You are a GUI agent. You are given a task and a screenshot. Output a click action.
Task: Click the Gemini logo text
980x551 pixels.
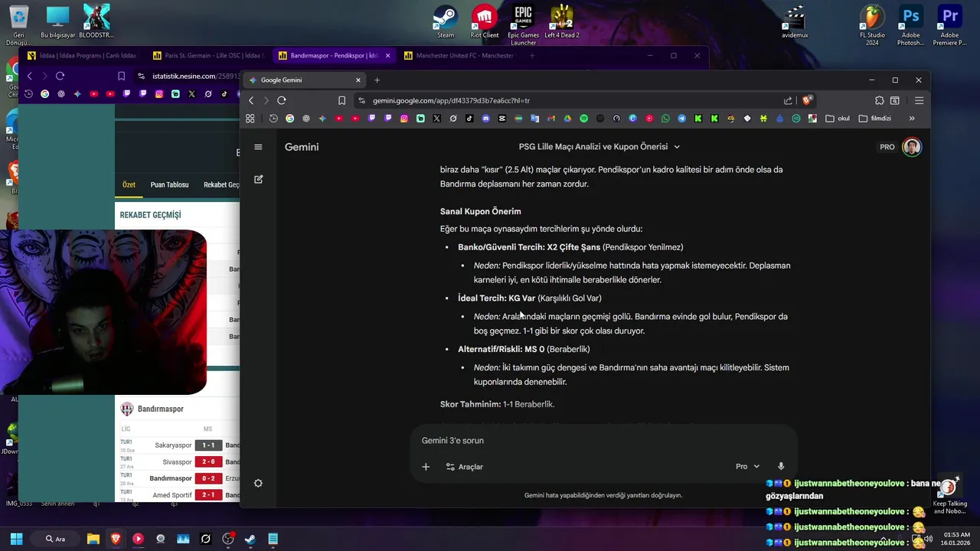[302, 147]
